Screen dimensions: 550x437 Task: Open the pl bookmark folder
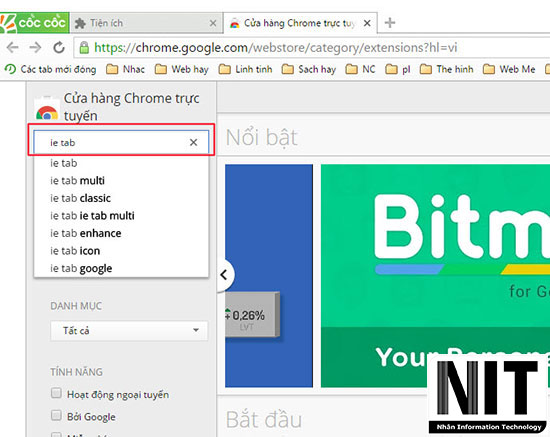(x=398, y=69)
